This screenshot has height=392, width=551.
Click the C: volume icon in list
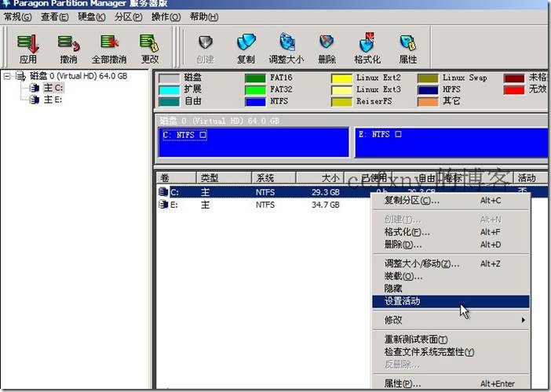click(163, 192)
